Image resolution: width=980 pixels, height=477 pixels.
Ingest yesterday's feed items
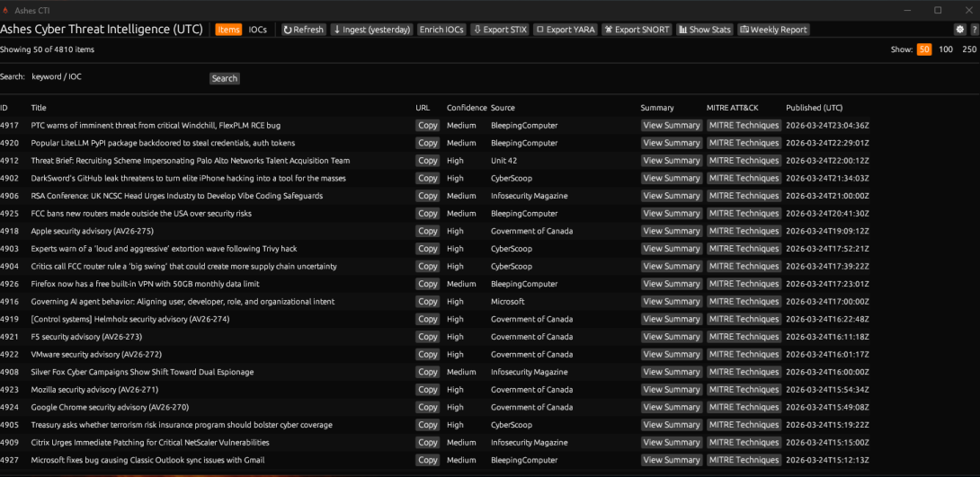pos(372,30)
